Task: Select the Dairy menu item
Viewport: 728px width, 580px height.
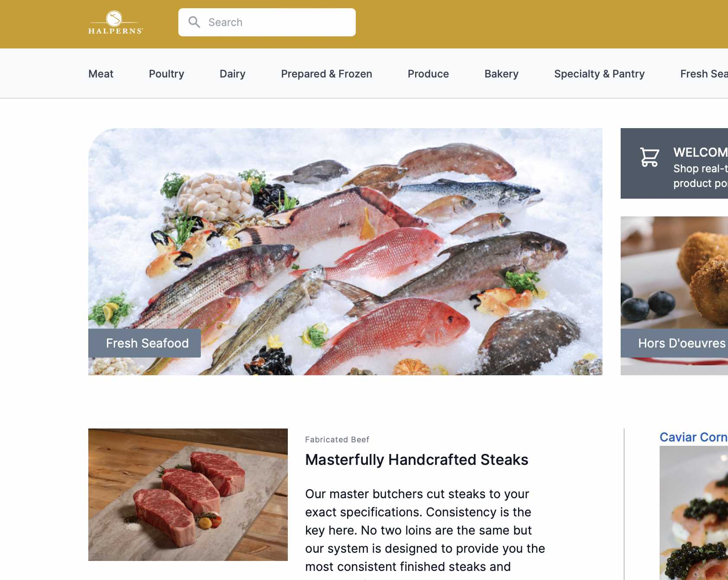Action: [x=232, y=74]
